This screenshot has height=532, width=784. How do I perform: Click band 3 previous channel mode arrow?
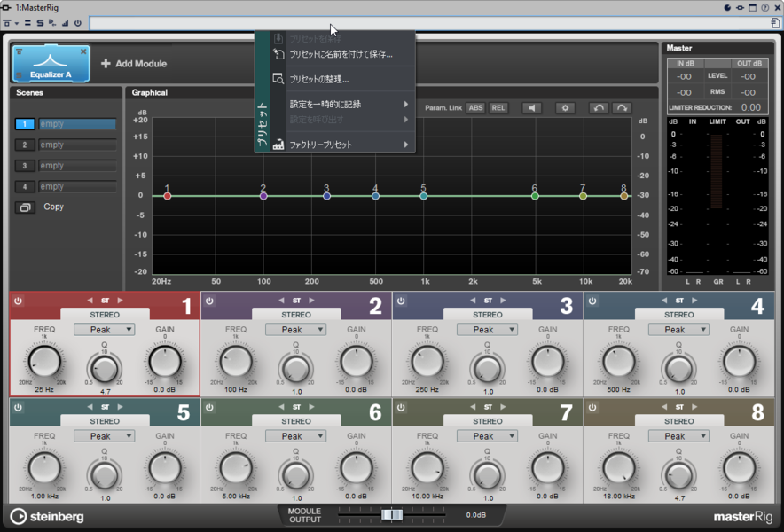click(473, 301)
